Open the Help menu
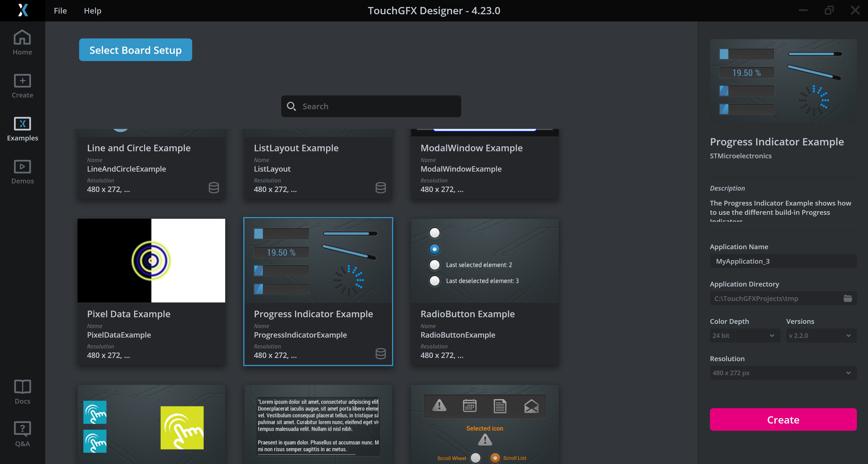The width and height of the screenshot is (868, 464). tap(92, 11)
